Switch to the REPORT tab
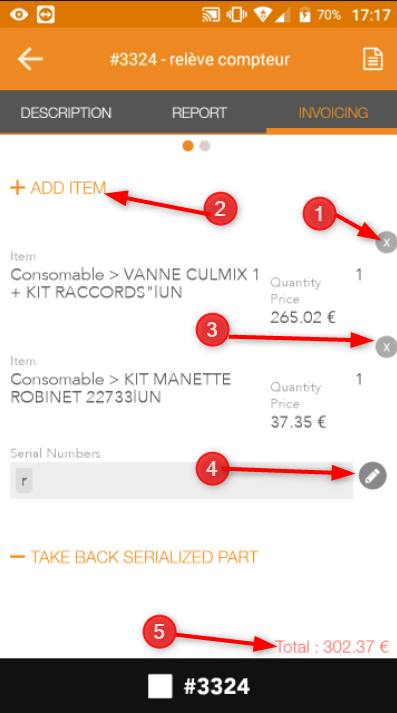The height and width of the screenshot is (713, 397). tap(199, 113)
